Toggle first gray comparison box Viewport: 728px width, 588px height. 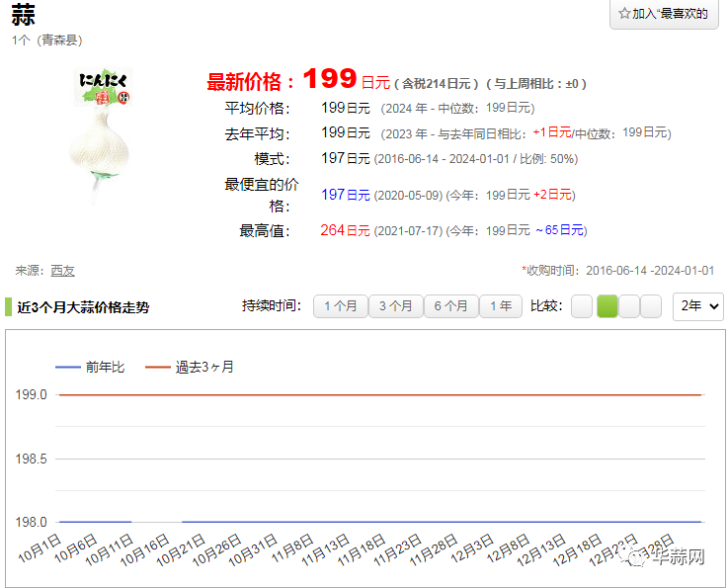[x=581, y=306]
